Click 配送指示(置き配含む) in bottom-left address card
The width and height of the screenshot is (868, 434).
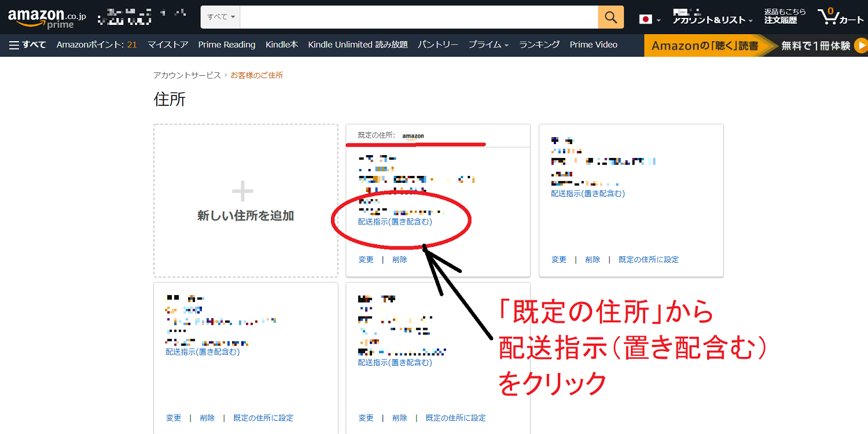click(x=203, y=352)
